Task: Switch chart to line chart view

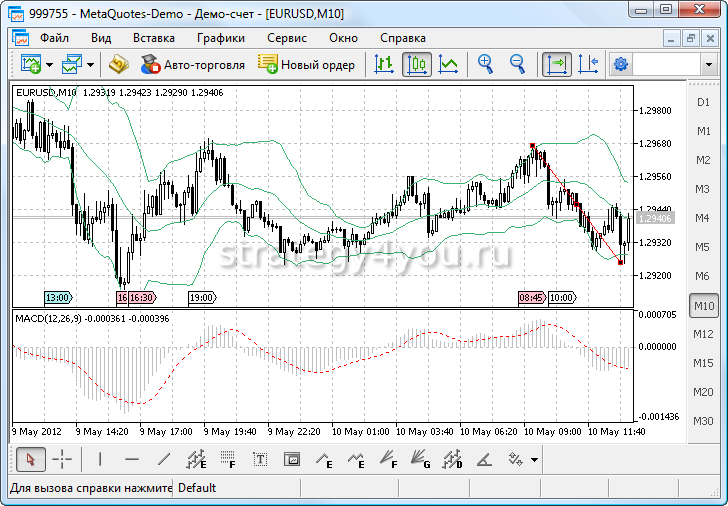Action: (449, 64)
